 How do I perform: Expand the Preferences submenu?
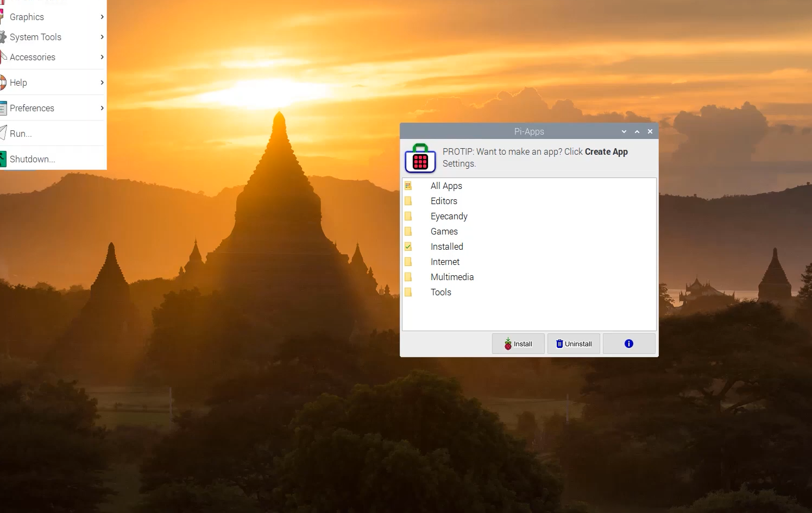(101, 108)
